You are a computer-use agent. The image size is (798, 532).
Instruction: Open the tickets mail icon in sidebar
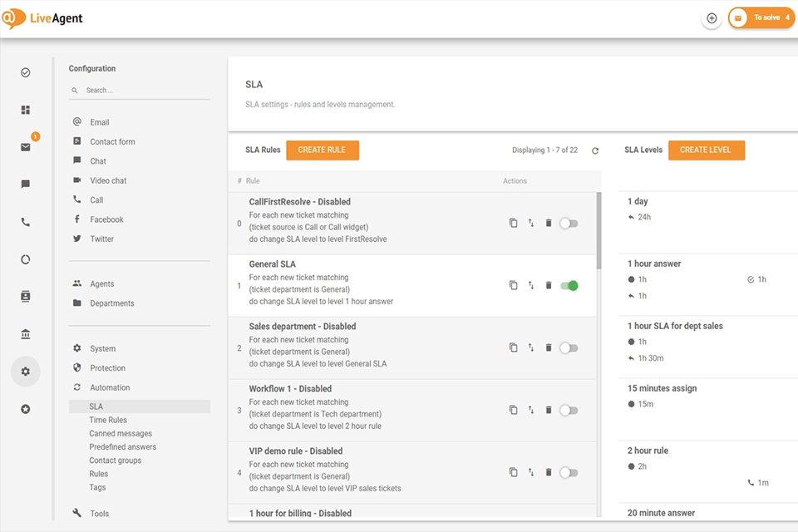click(26, 147)
